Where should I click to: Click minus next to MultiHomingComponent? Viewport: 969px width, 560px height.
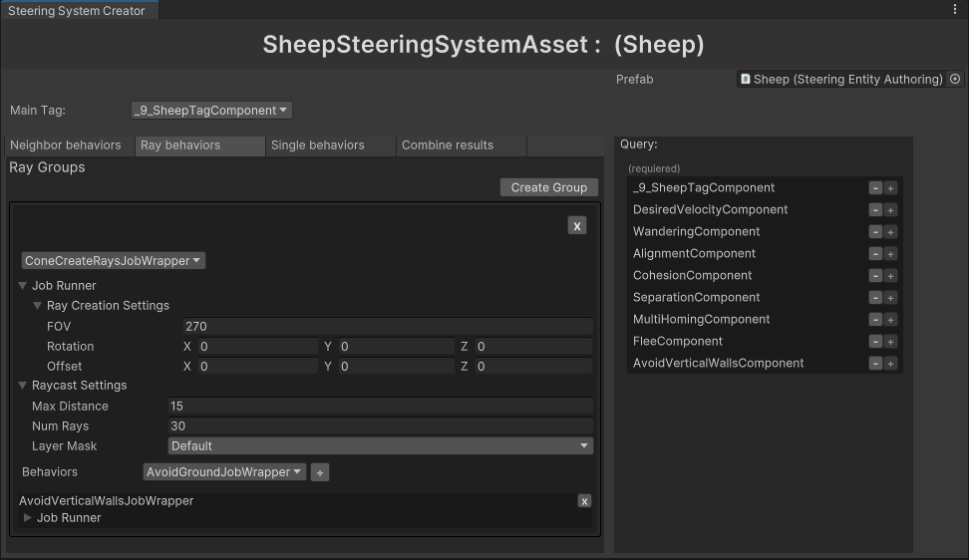coord(875,320)
